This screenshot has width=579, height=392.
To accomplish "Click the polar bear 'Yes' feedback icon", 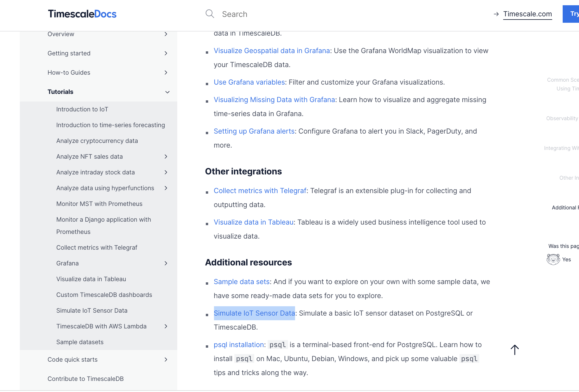I will click(553, 259).
